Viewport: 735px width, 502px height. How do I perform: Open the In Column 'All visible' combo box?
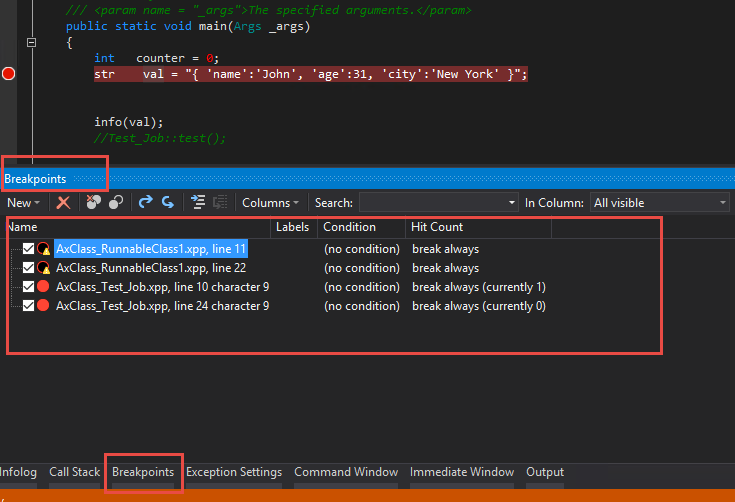point(660,203)
